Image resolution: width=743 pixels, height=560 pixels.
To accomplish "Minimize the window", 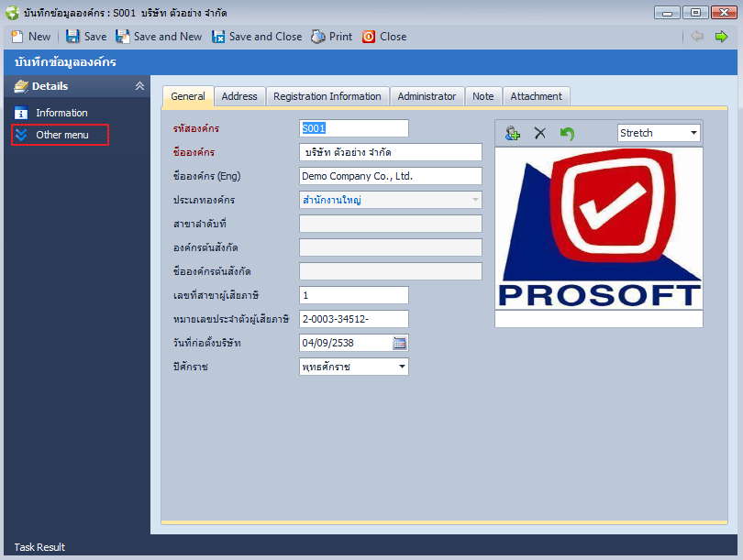I will click(667, 12).
